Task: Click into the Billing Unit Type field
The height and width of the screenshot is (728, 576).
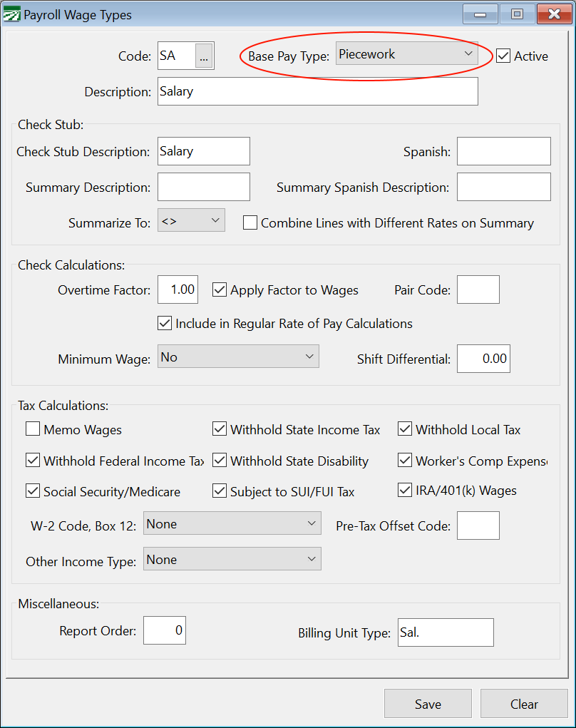Action: (x=445, y=633)
